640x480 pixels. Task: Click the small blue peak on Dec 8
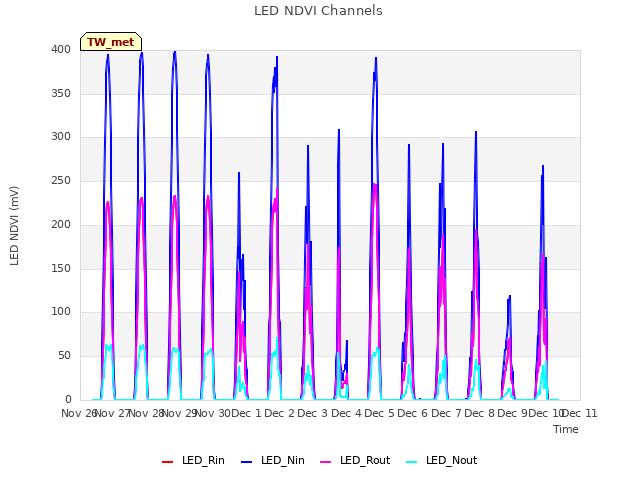(x=509, y=296)
